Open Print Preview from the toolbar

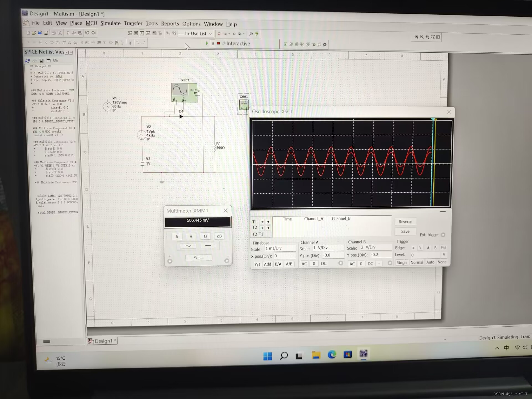point(59,33)
